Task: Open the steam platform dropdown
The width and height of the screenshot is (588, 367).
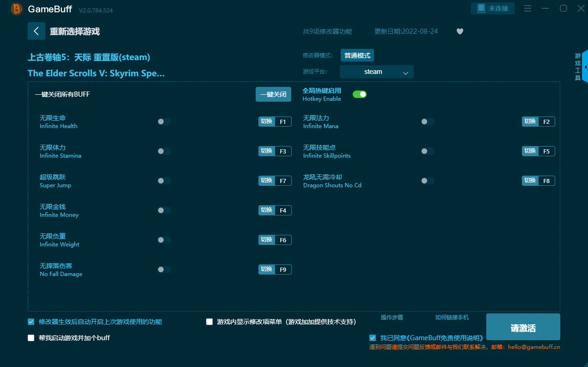Action: pyautogui.click(x=377, y=72)
